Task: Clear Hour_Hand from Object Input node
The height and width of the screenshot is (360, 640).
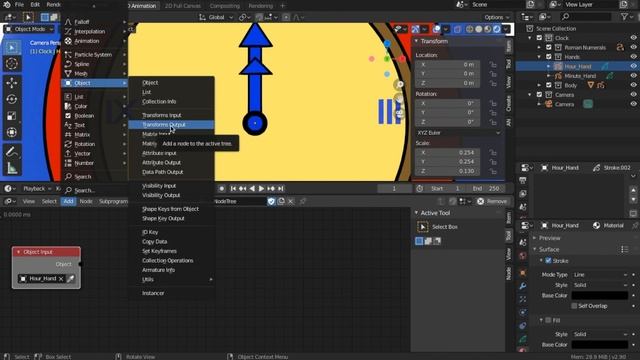Action: [61, 279]
